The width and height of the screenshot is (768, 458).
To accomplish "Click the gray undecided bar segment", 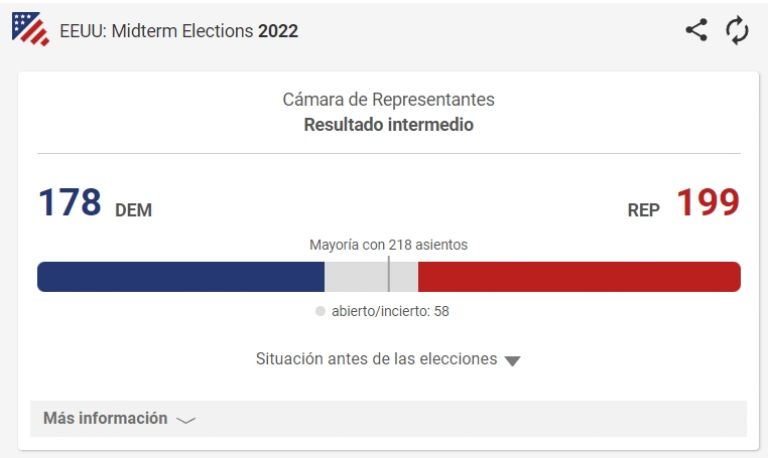I will pyautogui.click(x=371, y=277).
